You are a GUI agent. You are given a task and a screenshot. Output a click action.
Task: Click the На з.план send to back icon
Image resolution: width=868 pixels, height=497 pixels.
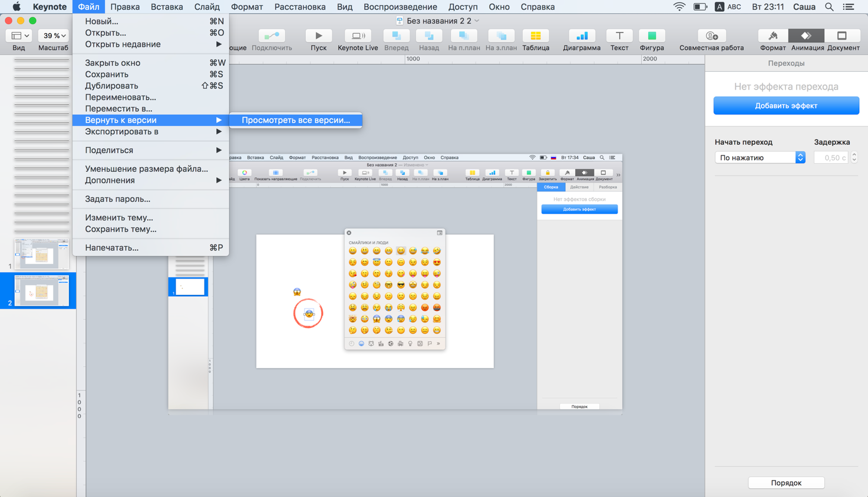coord(501,36)
